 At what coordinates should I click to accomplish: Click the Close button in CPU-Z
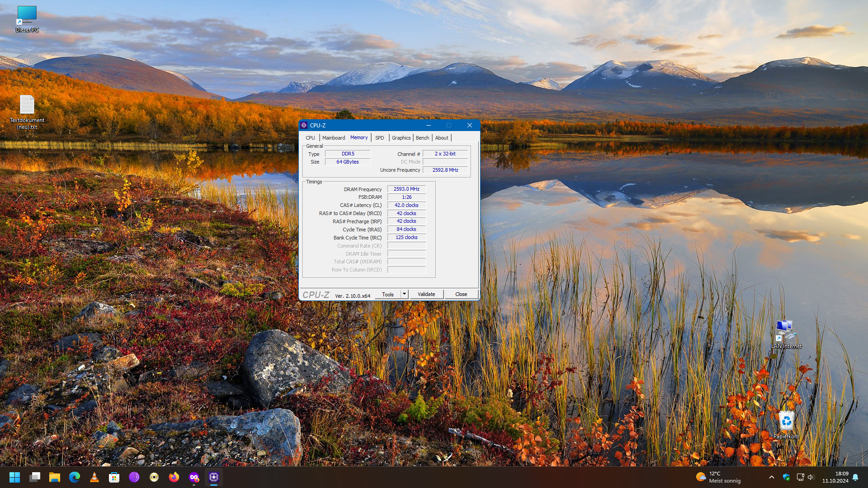tap(461, 294)
